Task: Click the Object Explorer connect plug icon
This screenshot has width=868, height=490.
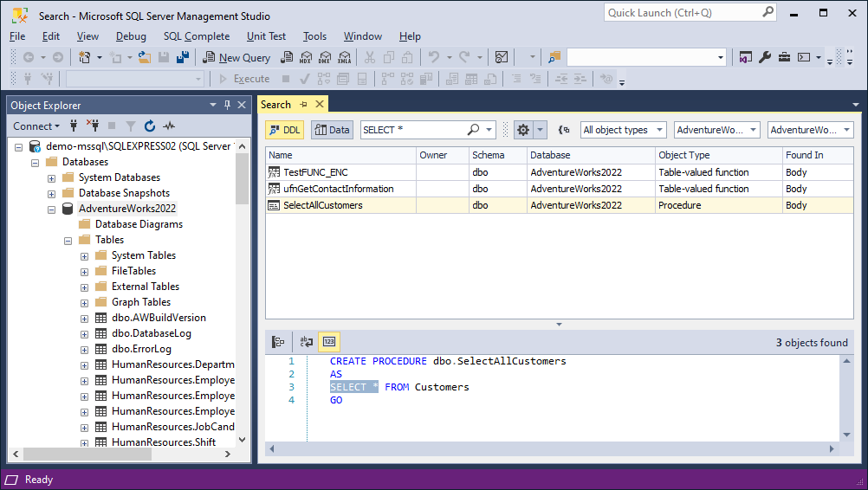Action: tap(74, 126)
